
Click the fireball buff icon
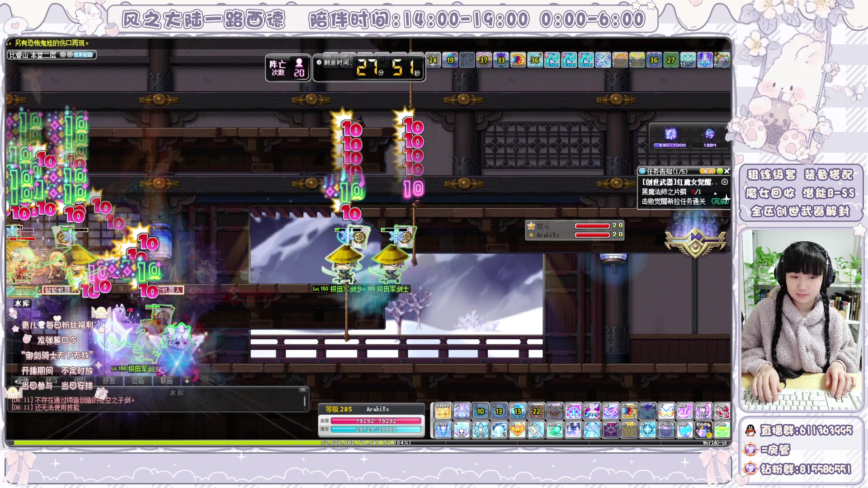tap(518, 60)
